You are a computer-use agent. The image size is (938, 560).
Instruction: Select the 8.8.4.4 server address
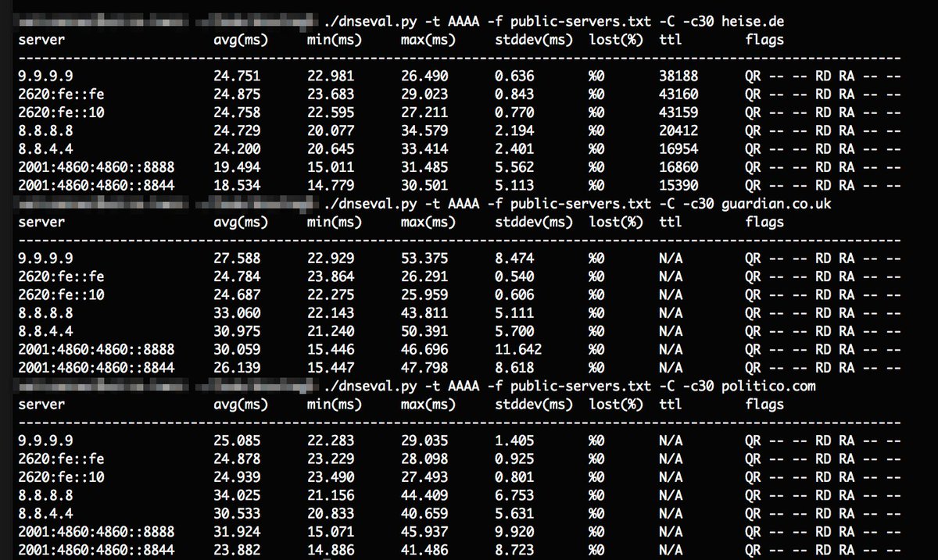[x=44, y=149]
